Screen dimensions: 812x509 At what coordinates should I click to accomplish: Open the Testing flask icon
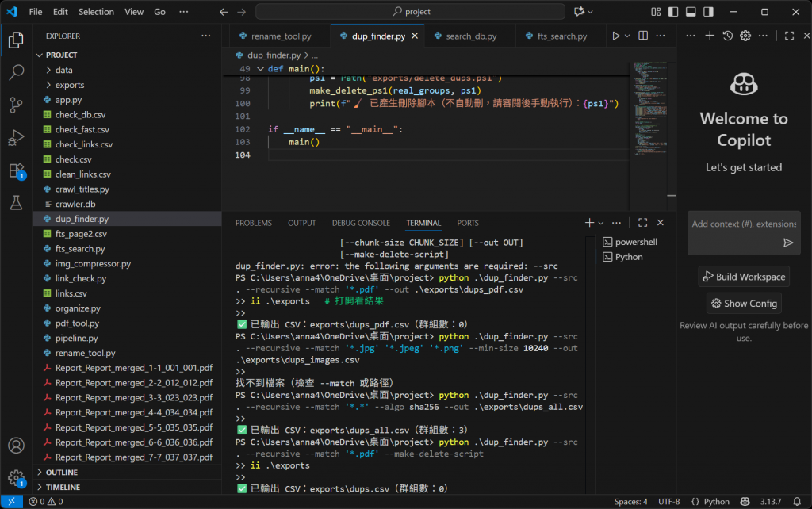[x=16, y=203]
